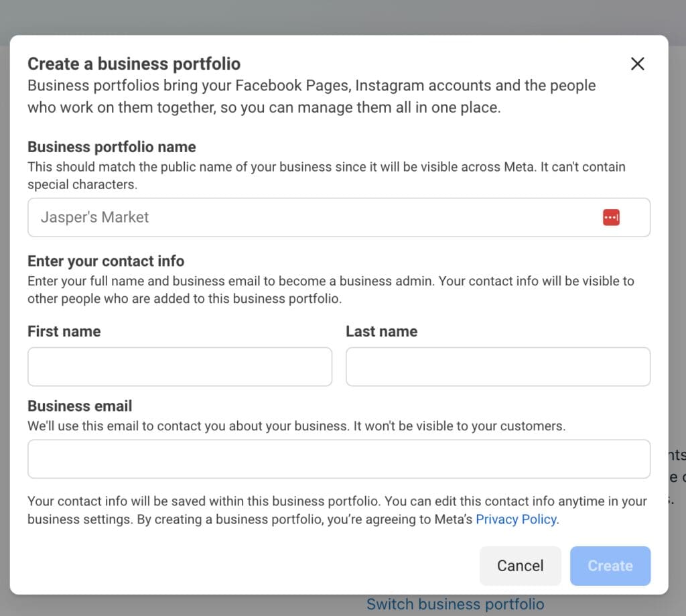Click the helper text under Business email
The height and width of the screenshot is (616, 686).
296,426
